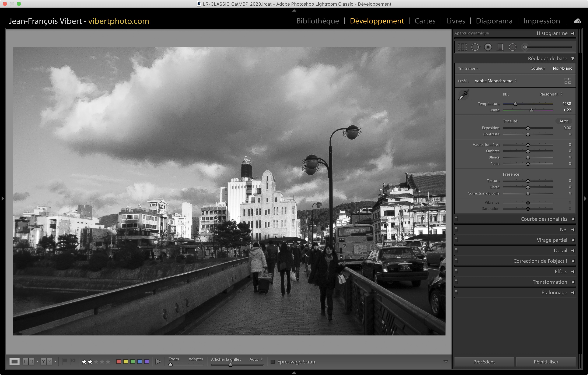Apply the red color label swatch

point(119,361)
